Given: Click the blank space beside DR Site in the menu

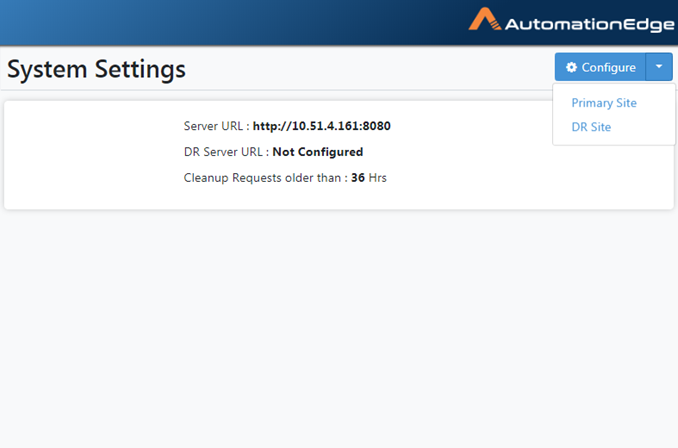Looking at the screenshot, I should click(642, 127).
